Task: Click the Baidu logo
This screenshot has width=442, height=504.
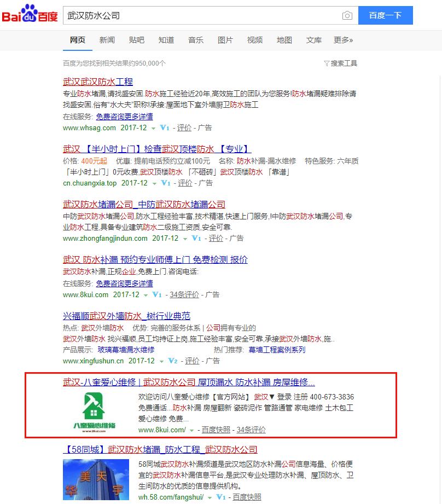Action: click(30, 14)
